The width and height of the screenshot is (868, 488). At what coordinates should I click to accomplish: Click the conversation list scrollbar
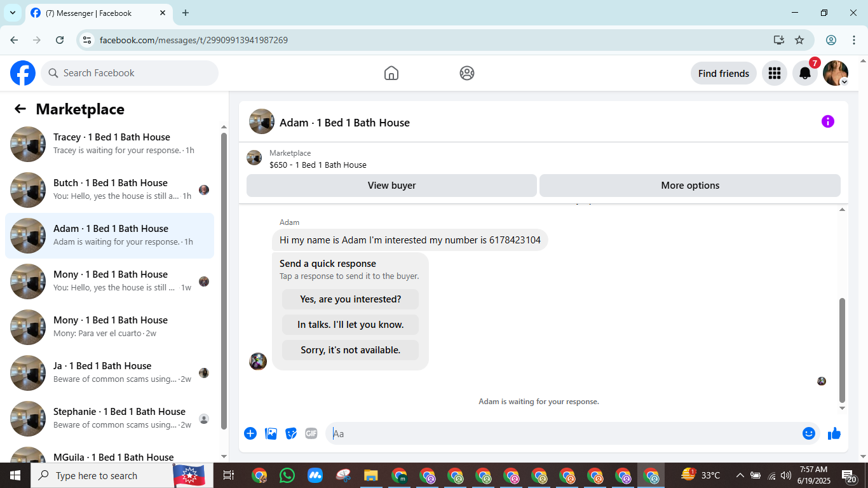pos(224,280)
